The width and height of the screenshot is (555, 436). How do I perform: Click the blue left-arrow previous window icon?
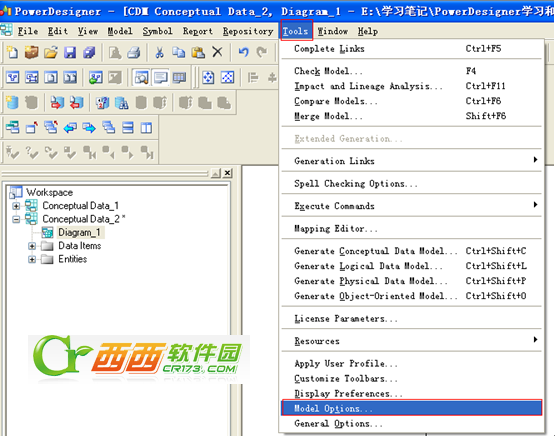(70, 127)
